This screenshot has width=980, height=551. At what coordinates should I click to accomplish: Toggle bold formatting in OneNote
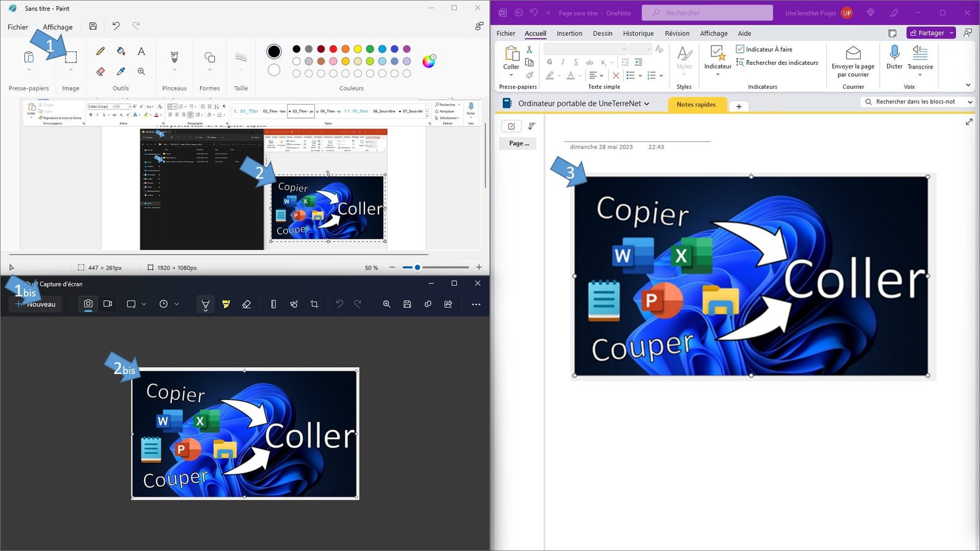click(x=549, y=62)
